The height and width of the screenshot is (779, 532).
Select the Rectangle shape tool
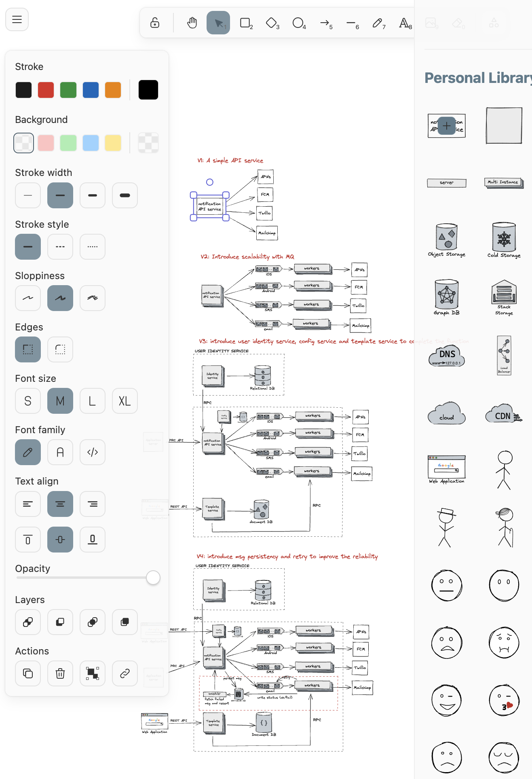tap(245, 23)
